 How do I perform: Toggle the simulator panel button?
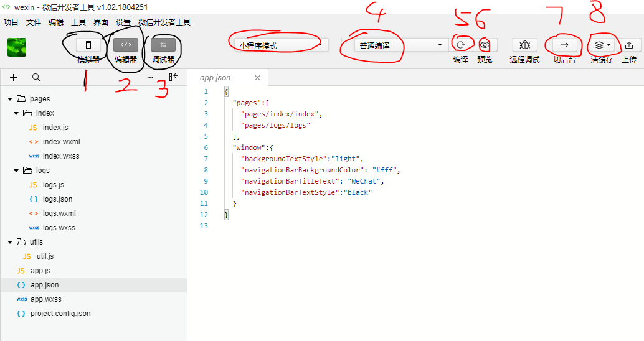click(88, 45)
